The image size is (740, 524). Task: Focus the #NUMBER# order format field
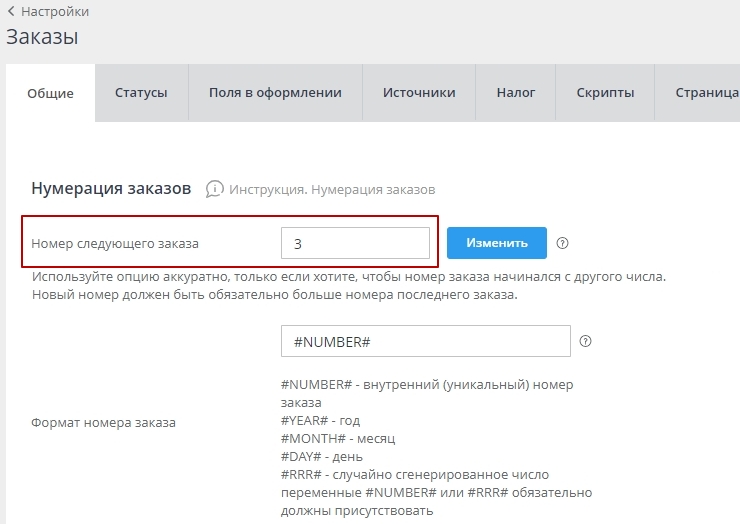[x=426, y=341]
